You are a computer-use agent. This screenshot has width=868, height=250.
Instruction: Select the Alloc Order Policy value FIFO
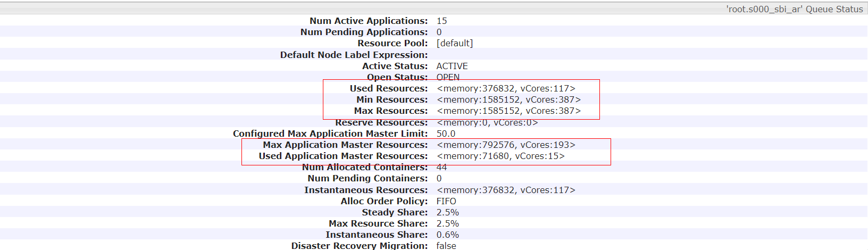coord(446,201)
